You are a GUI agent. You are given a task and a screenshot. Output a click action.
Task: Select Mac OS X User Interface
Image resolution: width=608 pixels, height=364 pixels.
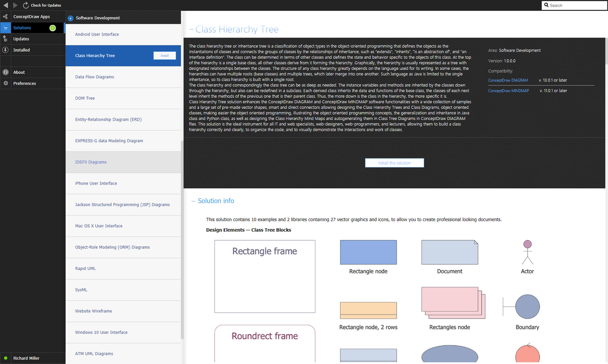coord(123,226)
